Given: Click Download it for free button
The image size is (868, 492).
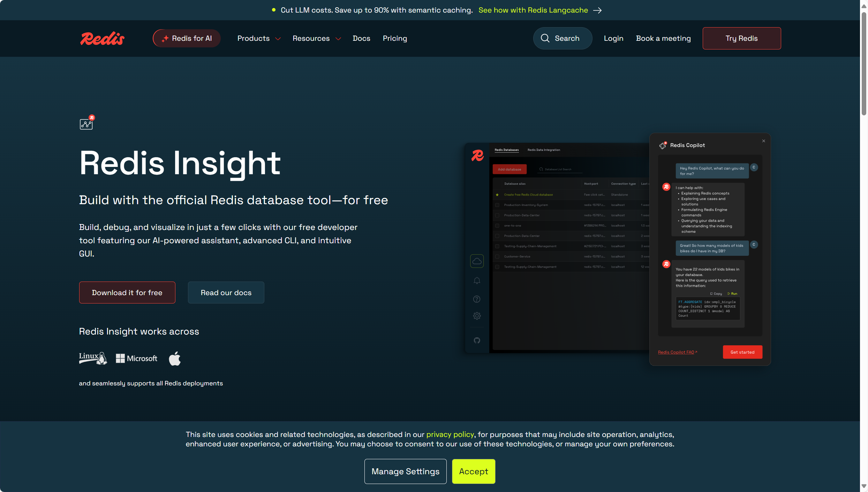Looking at the screenshot, I should (127, 293).
